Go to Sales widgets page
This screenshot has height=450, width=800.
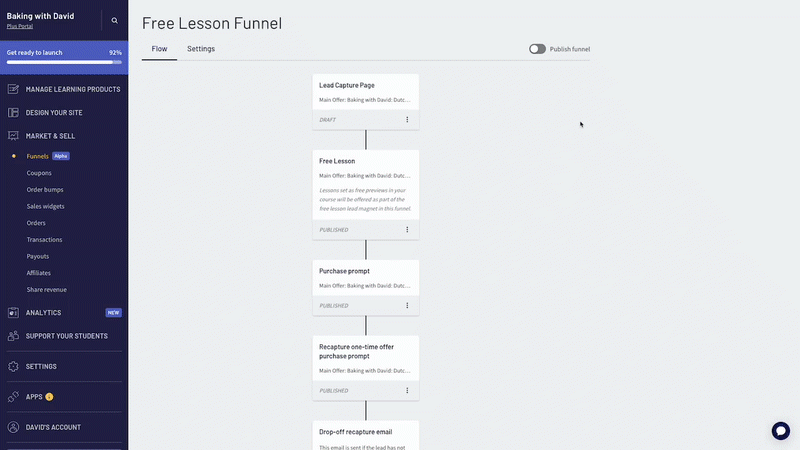(45, 206)
